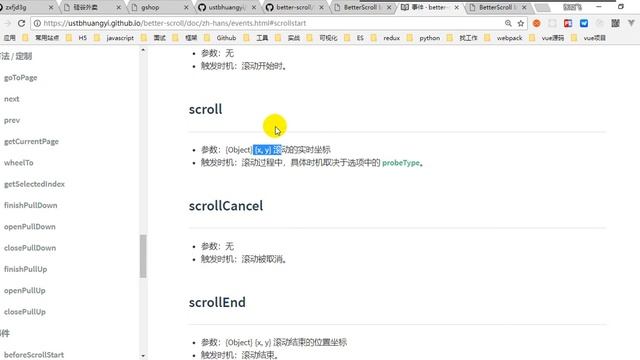Open openPullUp sidebar entry
The height and width of the screenshot is (360, 640).
(24, 290)
